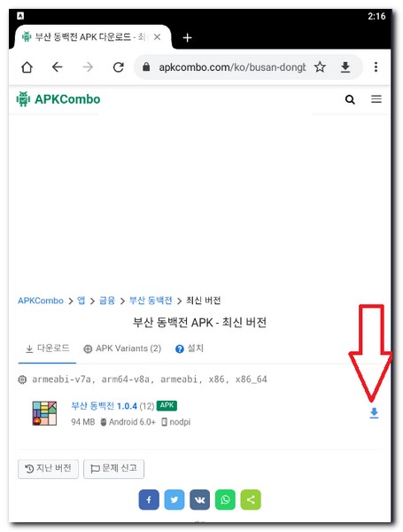Share via WhatsApp icon
The height and width of the screenshot is (532, 403).
click(x=225, y=499)
